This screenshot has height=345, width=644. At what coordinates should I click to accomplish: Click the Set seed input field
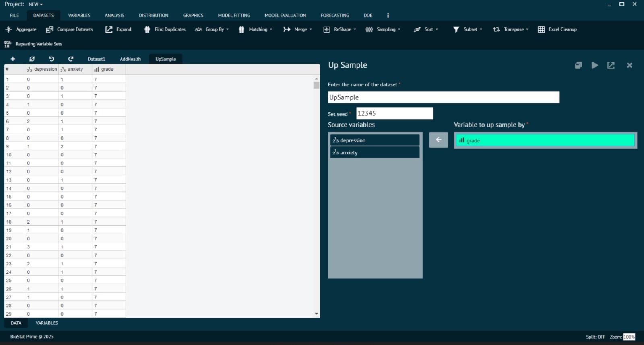point(394,113)
